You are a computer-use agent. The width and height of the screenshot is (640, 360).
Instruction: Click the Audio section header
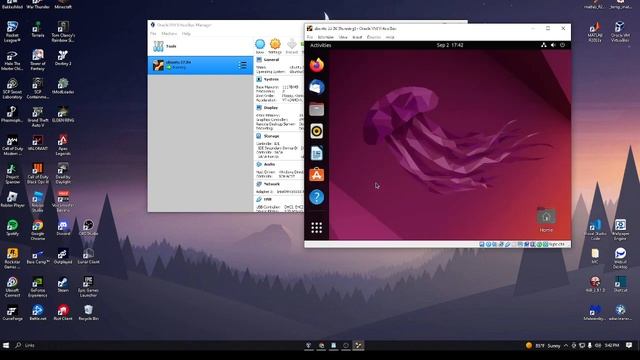[269, 164]
